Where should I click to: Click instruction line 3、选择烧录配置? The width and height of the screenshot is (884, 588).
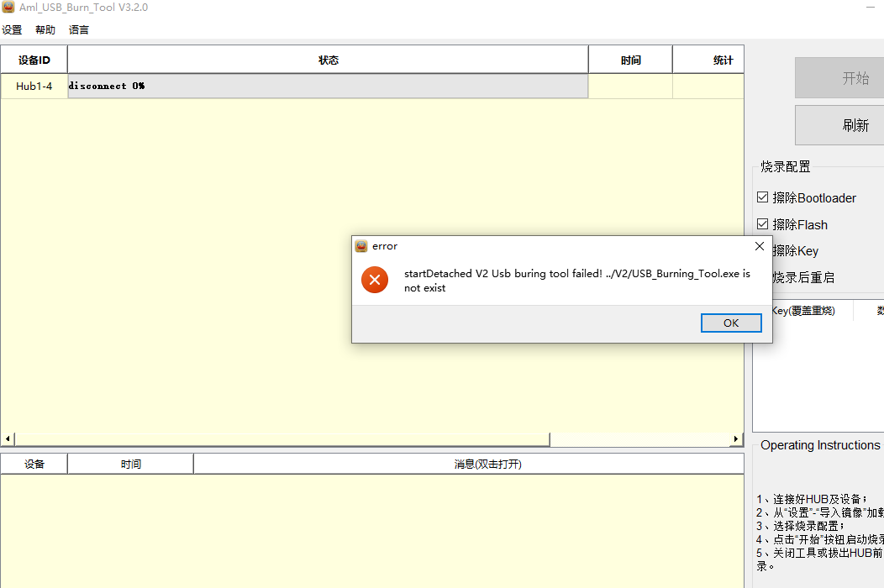click(x=800, y=526)
